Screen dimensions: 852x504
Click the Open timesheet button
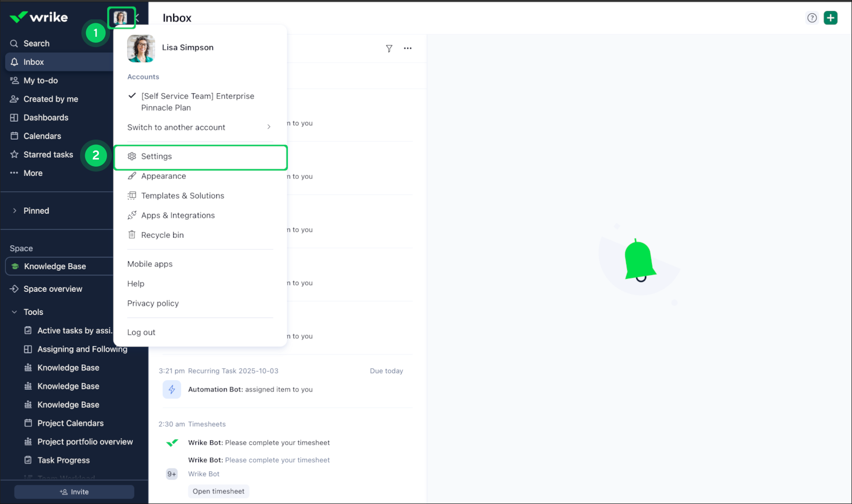click(x=218, y=491)
